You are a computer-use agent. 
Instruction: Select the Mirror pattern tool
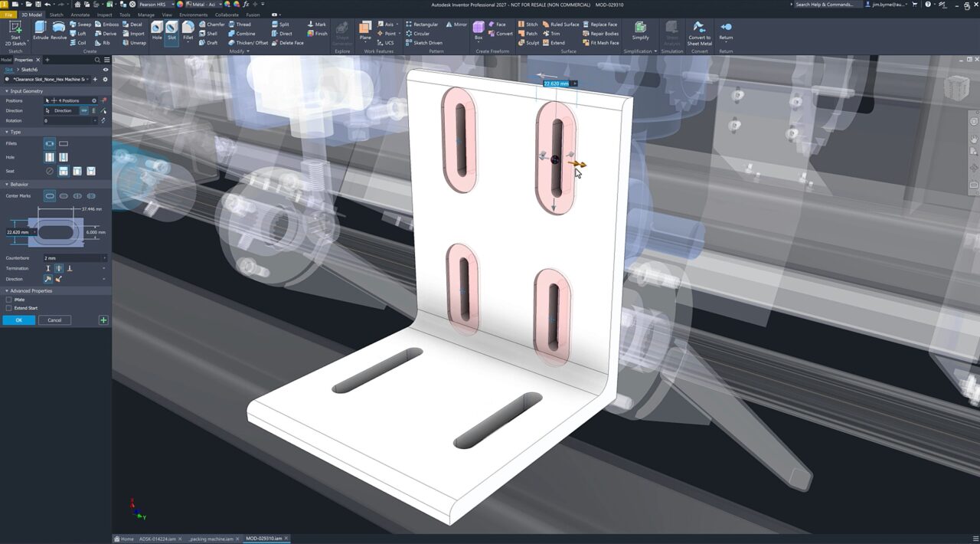[x=457, y=24]
